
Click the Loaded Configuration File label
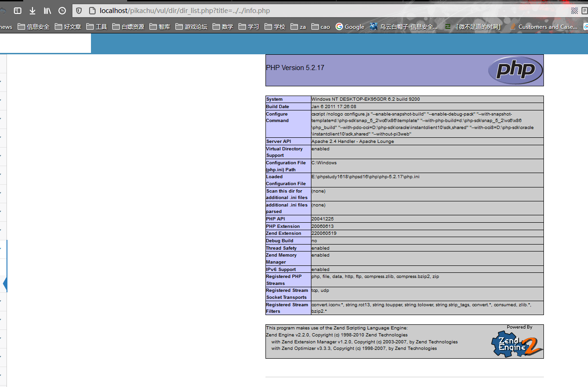(x=286, y=180)
